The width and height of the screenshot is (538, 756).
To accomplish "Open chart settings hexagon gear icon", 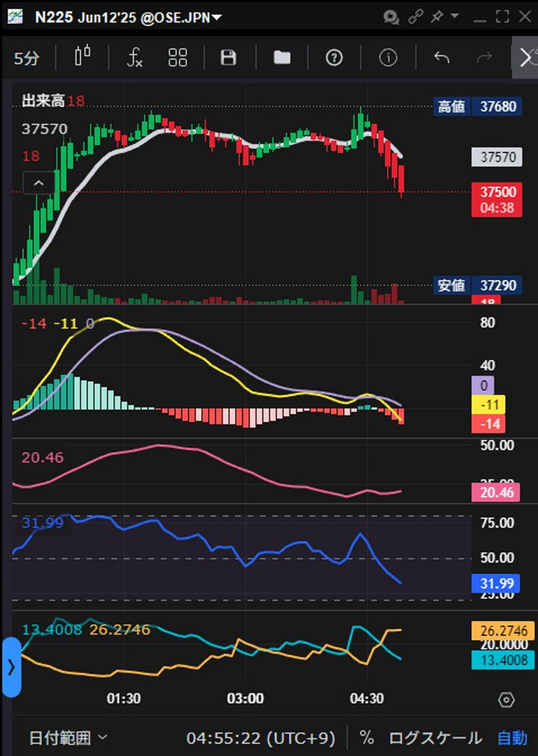I will tap(506, 700).
